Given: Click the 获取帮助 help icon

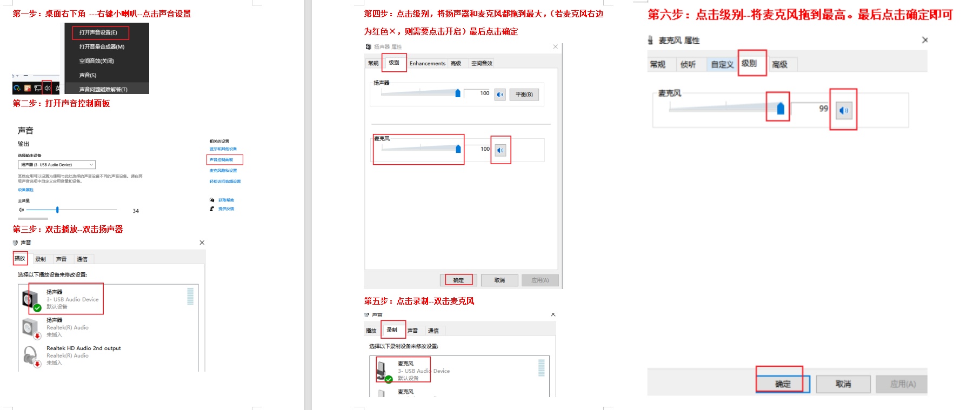Looking at the screenshot, I should 212,200.
